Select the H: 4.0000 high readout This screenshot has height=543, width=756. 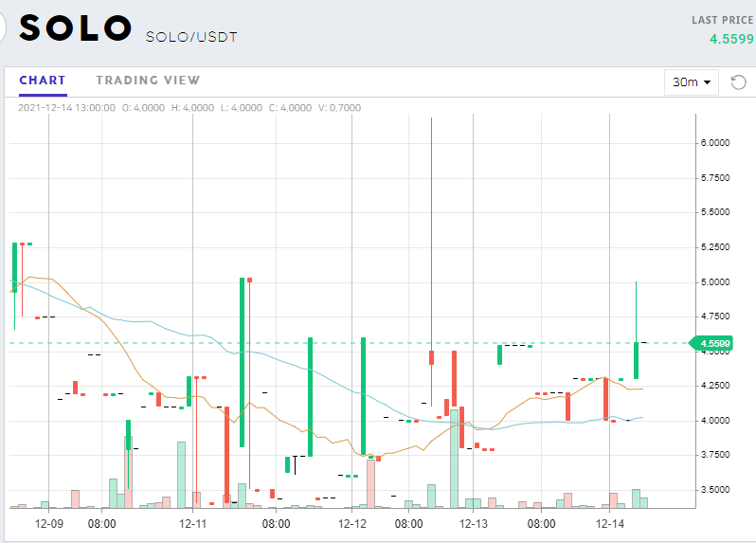click(192, 108)
